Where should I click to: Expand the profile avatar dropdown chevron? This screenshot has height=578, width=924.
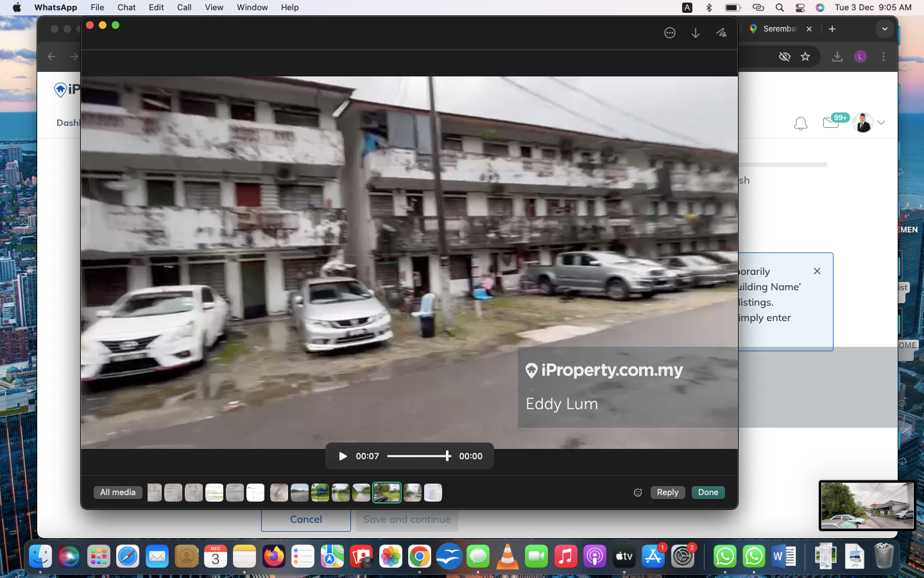pyautogui.click(x=882, y=123)
